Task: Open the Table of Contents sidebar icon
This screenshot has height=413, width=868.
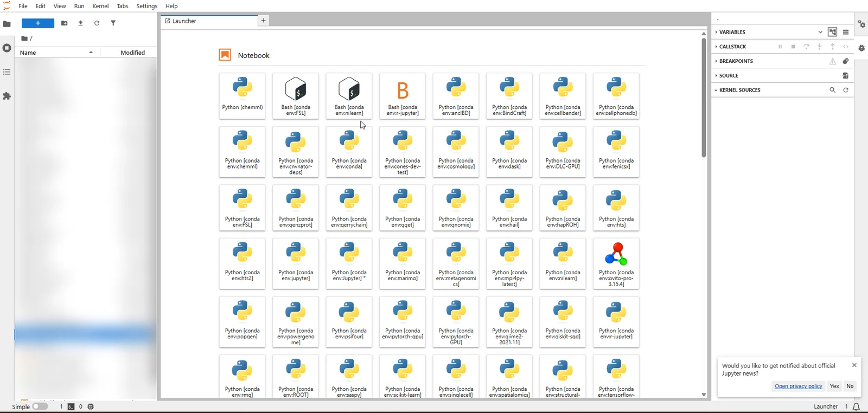Action: point(7,72)
